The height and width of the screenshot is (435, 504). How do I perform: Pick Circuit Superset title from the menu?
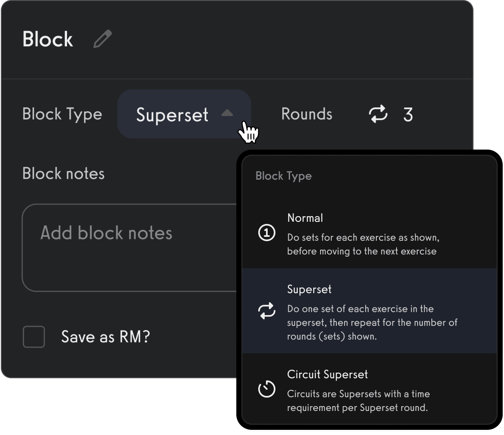[x=327, y=374]
